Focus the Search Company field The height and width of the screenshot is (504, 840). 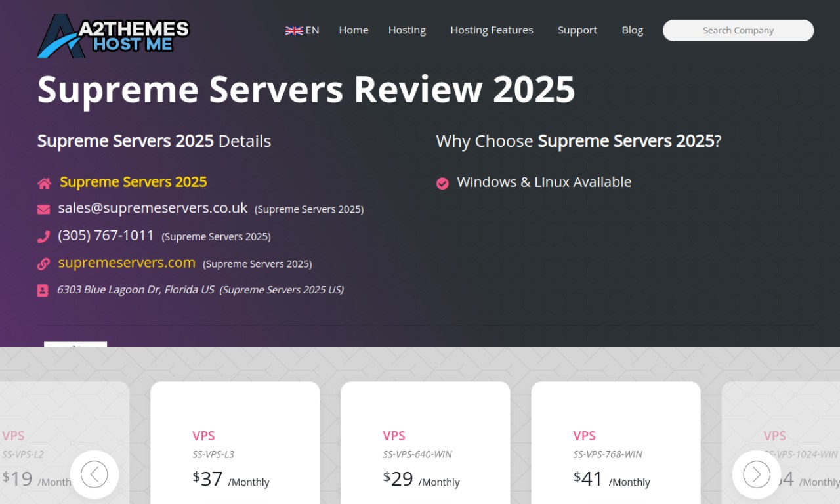pyautogui.click(x=738, y=30)
